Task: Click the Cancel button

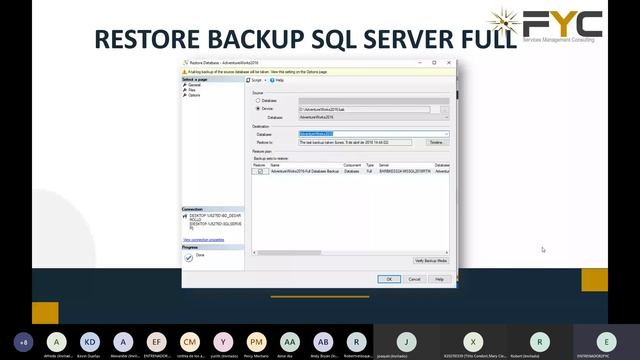Action: [414, 279]
